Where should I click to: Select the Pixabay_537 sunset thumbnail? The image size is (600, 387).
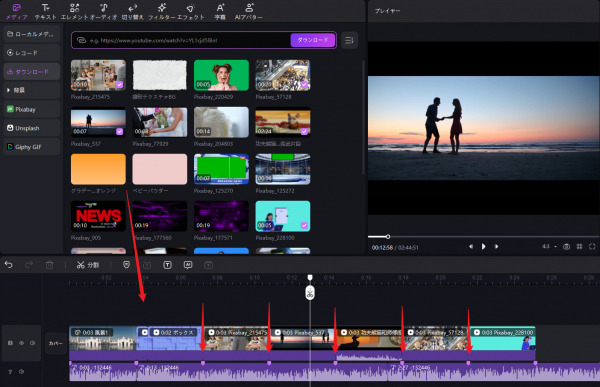98,122
